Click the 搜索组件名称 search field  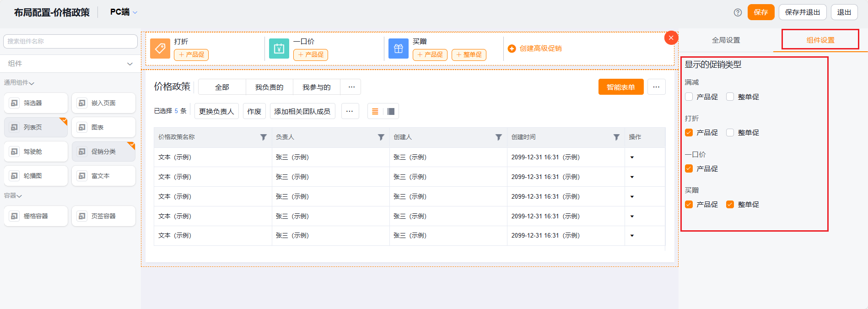(x=70, y=41)
